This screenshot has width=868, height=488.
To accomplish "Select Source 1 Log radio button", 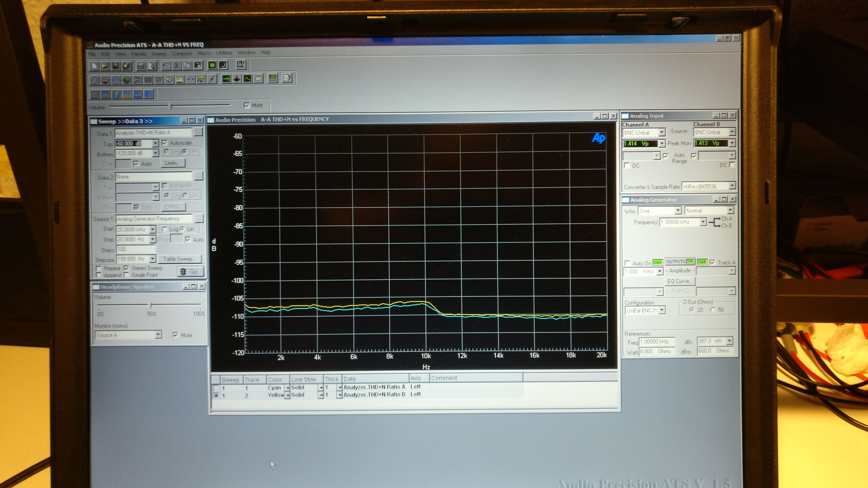I will pos(164,229).
